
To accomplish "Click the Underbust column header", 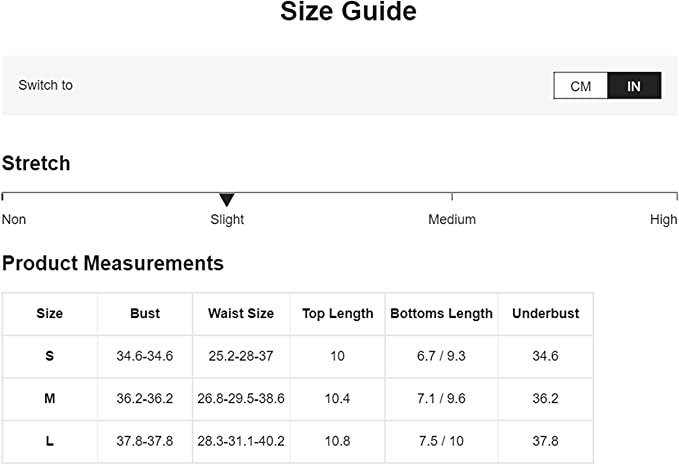I will (x=546, y=313).
